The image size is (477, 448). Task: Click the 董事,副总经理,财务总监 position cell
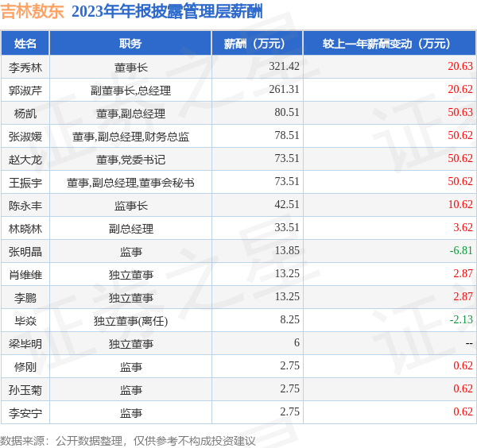click(x=131, y=136)
